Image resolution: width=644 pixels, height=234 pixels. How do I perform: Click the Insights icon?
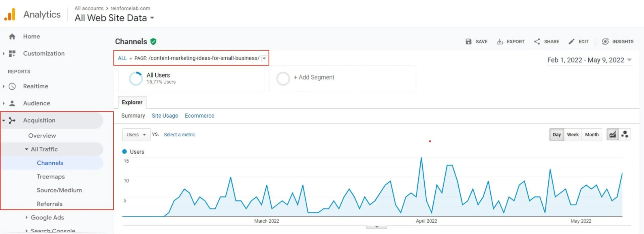tap(605, 41)
